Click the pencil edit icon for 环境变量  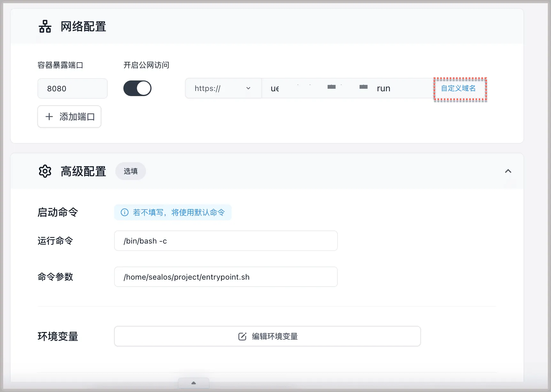point(242,336)
